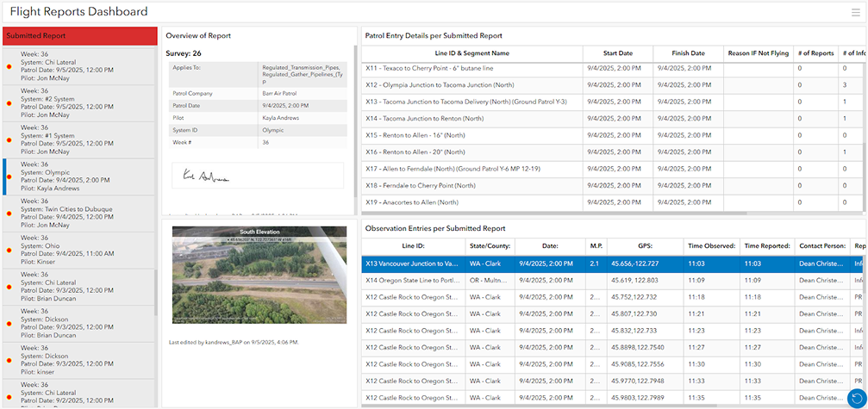868x409 pixels.
Task: Select the Dickson report by Brian Duncan
Action: coord(80,324)
